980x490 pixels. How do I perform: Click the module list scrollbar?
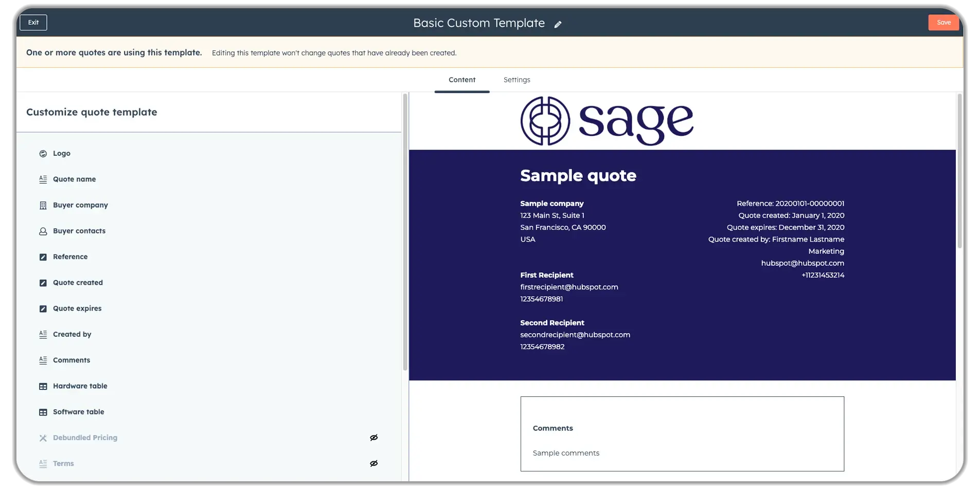point(405,232)
